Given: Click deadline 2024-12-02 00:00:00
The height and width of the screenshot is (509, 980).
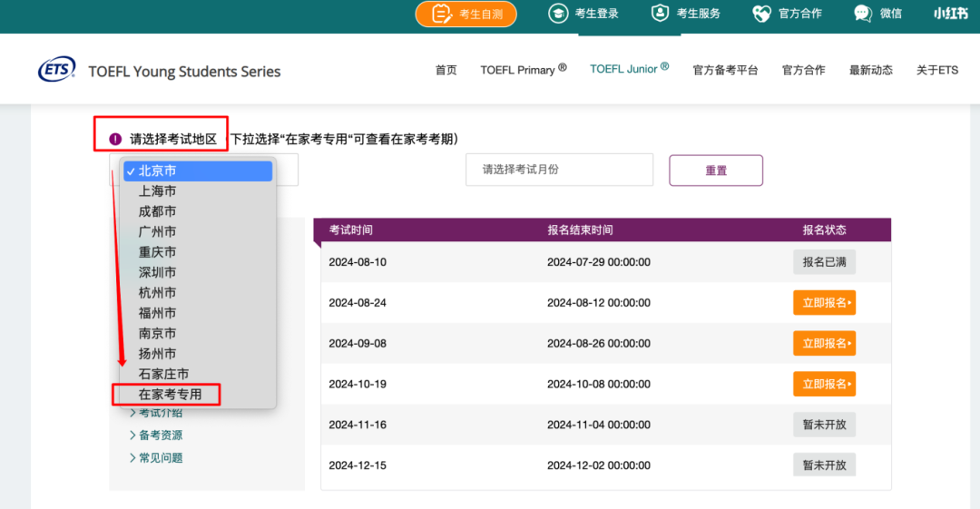Looking at the screenshot, I should (599, 465).
